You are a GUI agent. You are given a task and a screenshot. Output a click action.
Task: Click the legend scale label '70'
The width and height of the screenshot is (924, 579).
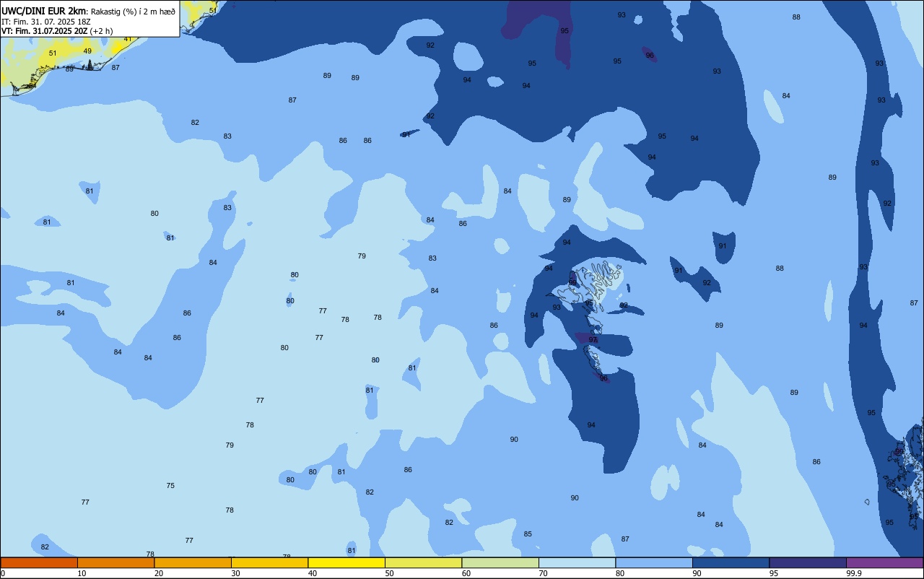coord(543,573)
